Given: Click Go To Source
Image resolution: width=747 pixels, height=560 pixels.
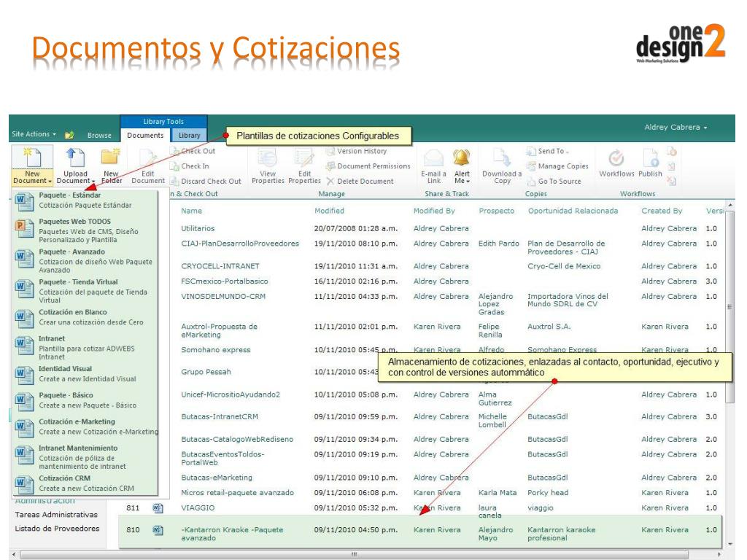Looking at the screenshot, I should click(x=554, y=182).
